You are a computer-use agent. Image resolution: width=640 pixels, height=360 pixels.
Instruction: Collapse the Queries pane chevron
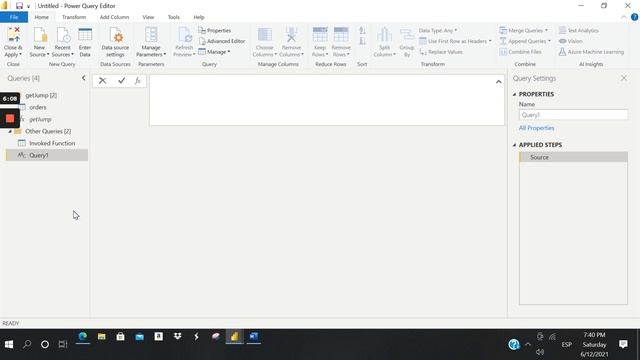coord(84,78)
